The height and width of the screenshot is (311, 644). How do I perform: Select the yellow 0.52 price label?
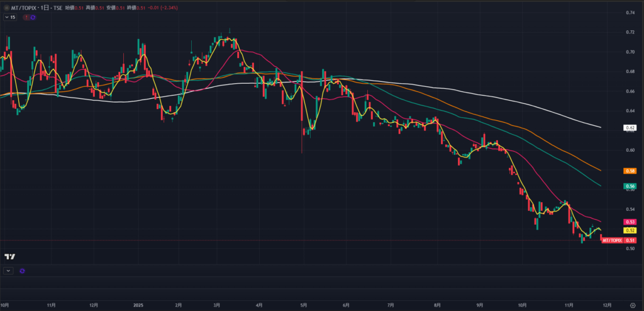tap(630, 231)
